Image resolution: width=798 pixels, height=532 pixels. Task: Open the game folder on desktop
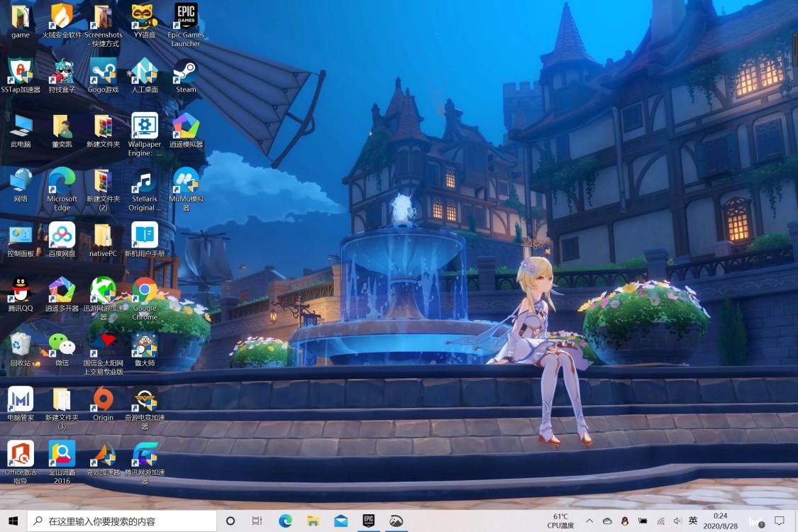tap(21, 21)
